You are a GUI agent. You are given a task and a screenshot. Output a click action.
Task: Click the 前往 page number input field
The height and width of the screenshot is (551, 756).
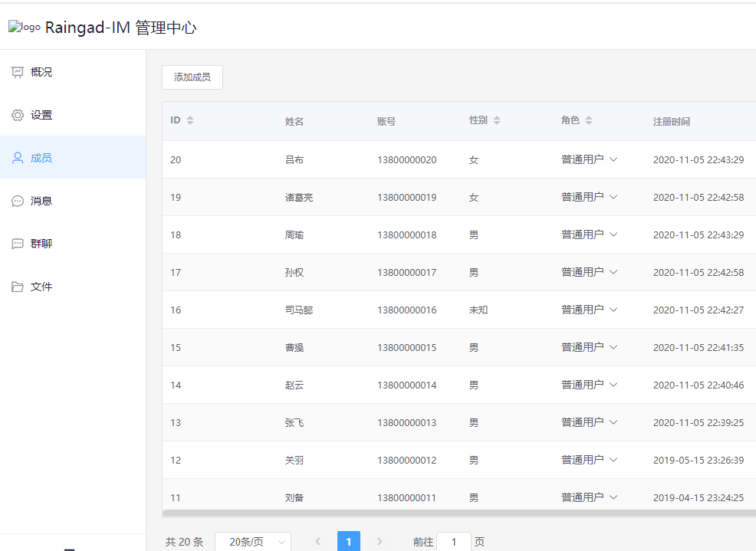[x=454, y=542]
